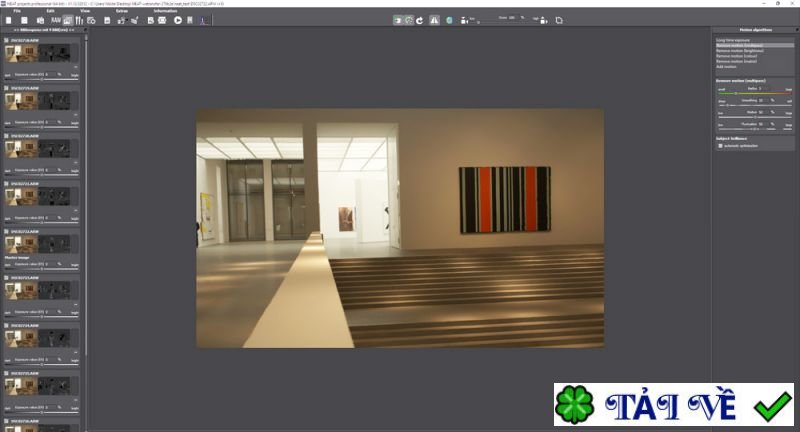This screenshot has width=800, height=432.
Task: Click the teal globe icon in the toolbar
Action: 449,20
